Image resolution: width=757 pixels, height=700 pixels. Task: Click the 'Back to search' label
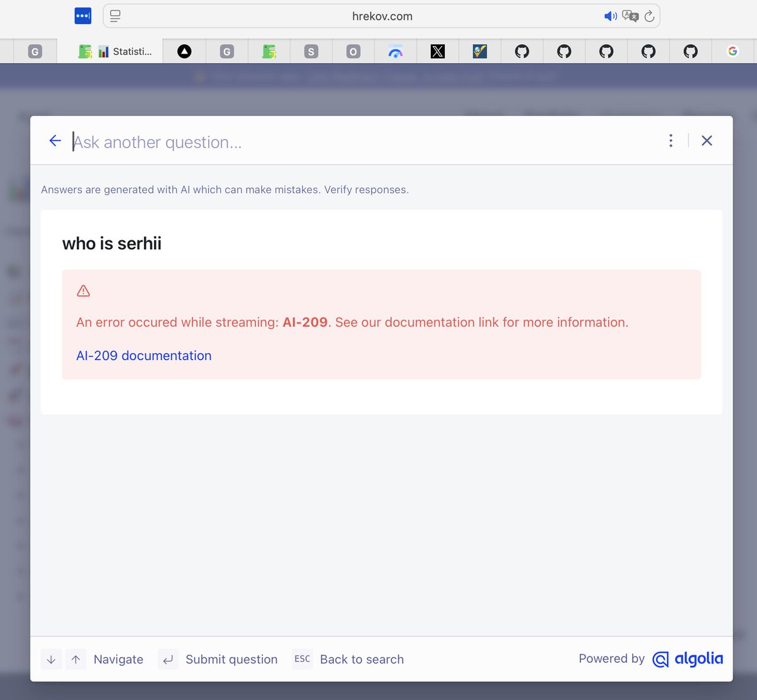pyautogui.click(x=362, y=660)
